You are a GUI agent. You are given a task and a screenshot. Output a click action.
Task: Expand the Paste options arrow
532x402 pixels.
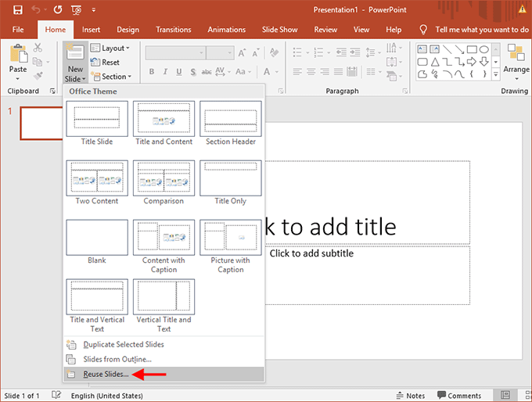pyautogui.click(x=18, y=79)
